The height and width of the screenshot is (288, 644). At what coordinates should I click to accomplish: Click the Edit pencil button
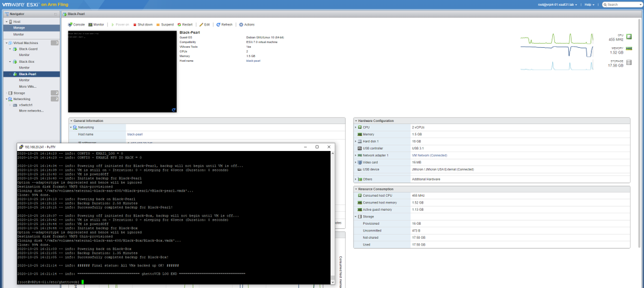tap(204, 25)
